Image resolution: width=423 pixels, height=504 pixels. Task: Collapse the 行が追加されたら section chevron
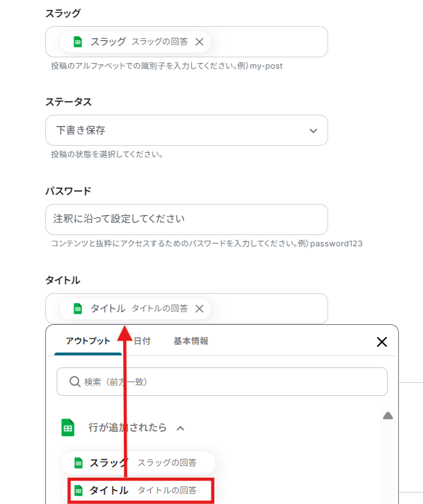[x=180, y=428]
